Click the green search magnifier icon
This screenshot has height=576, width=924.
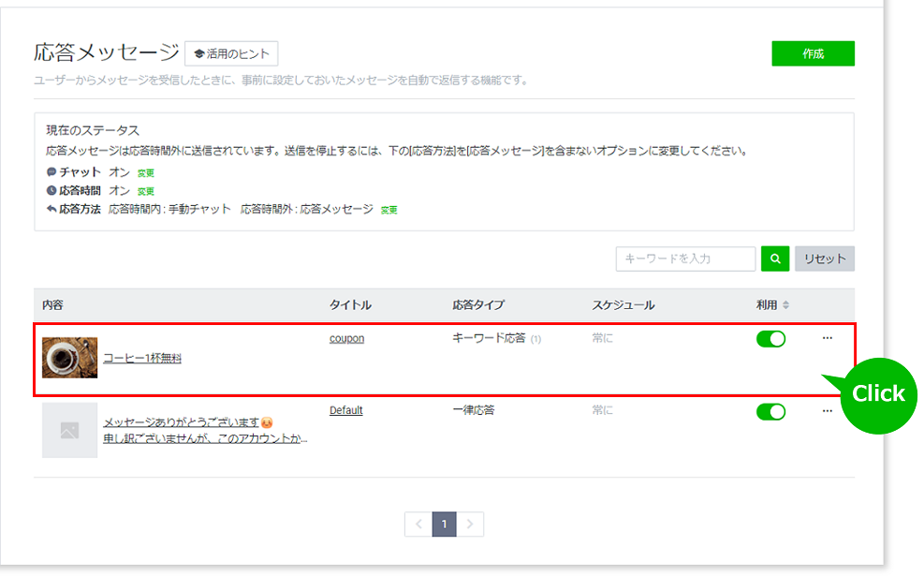tap(775, 258)
